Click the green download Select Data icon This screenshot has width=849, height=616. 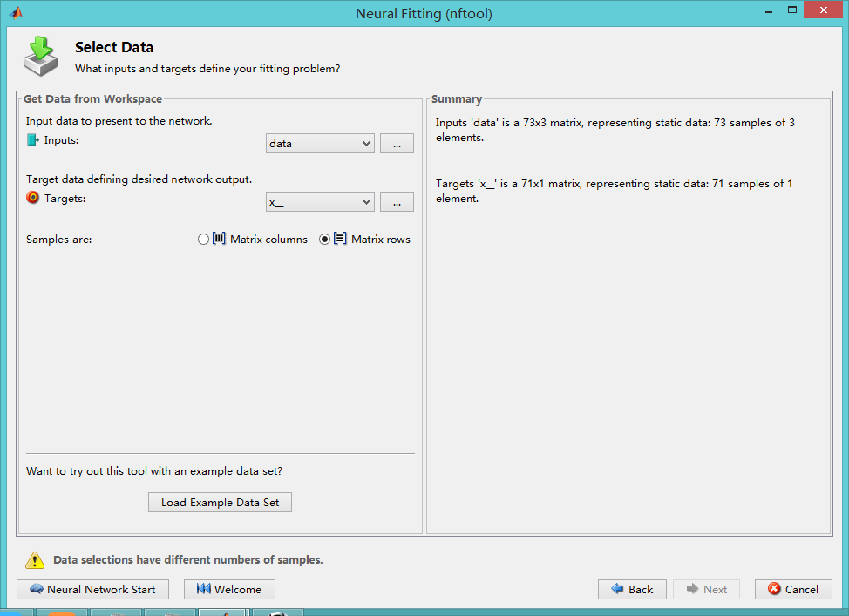coord(40,57)
